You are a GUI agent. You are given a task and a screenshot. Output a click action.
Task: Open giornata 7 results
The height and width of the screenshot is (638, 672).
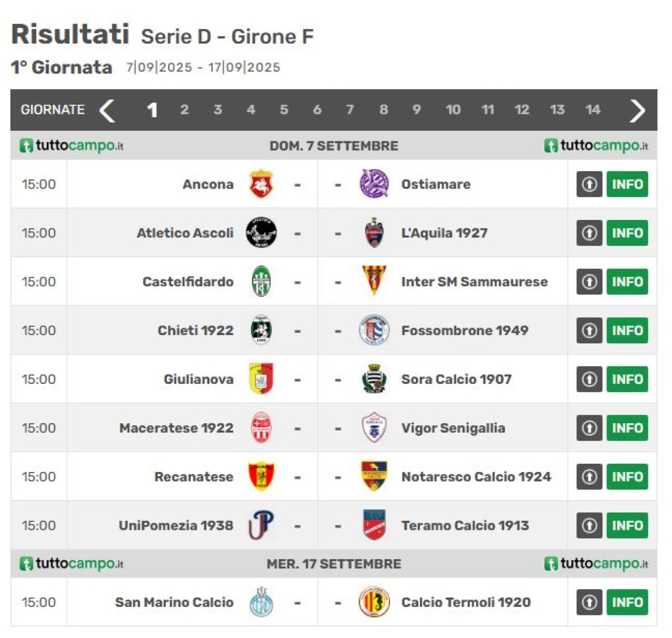(x=350, y=110)
